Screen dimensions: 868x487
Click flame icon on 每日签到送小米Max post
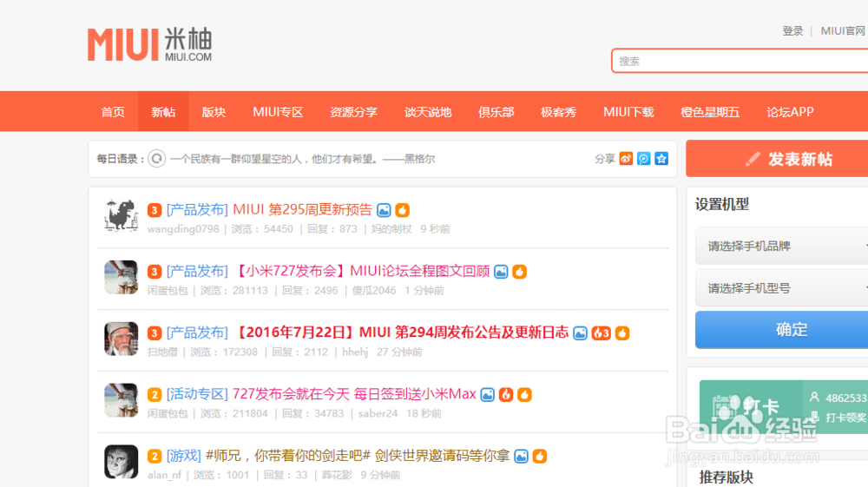click(x=506, y=395)
